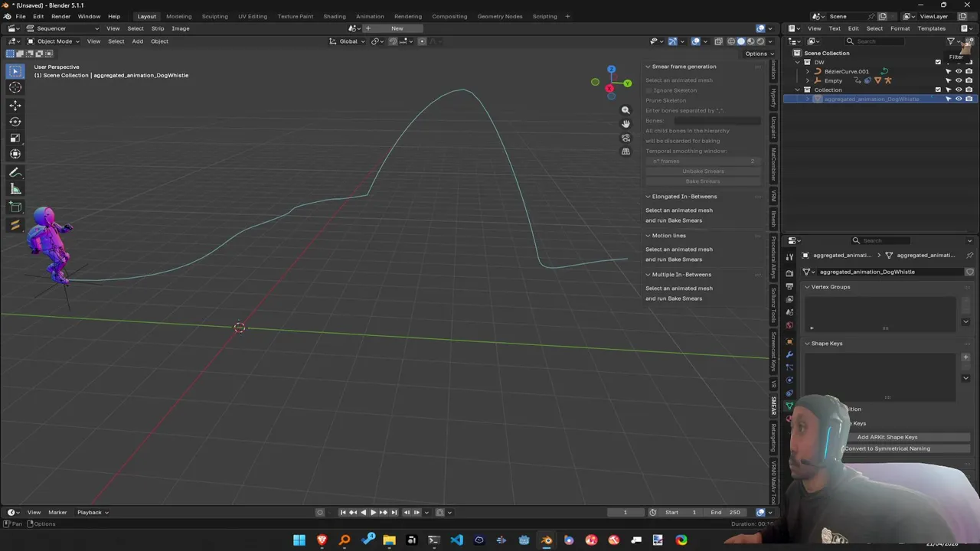Switch perspective/orthographic grid icon
The image size is (980, 551).
point(626,152)
